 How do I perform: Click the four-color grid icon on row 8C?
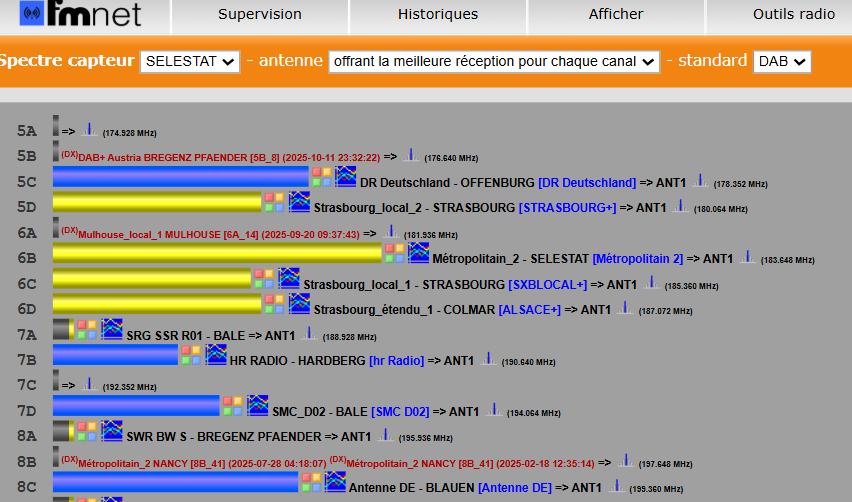tap(311, 482)
